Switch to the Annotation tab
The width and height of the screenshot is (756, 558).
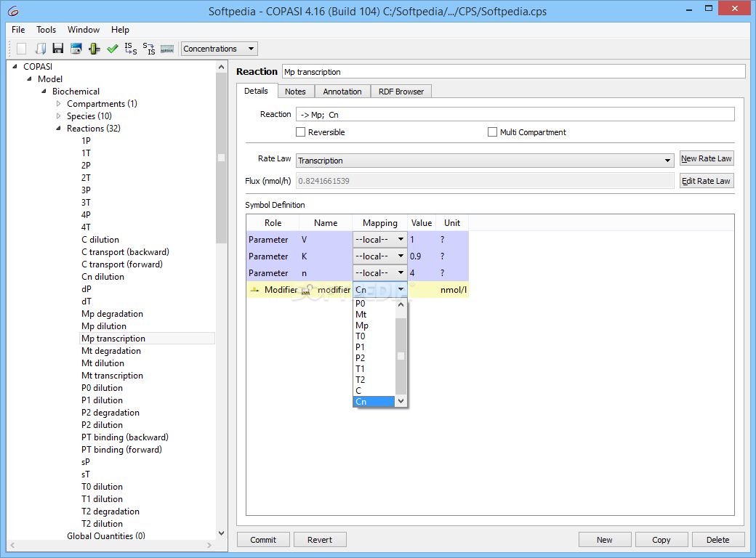(342, 92)
